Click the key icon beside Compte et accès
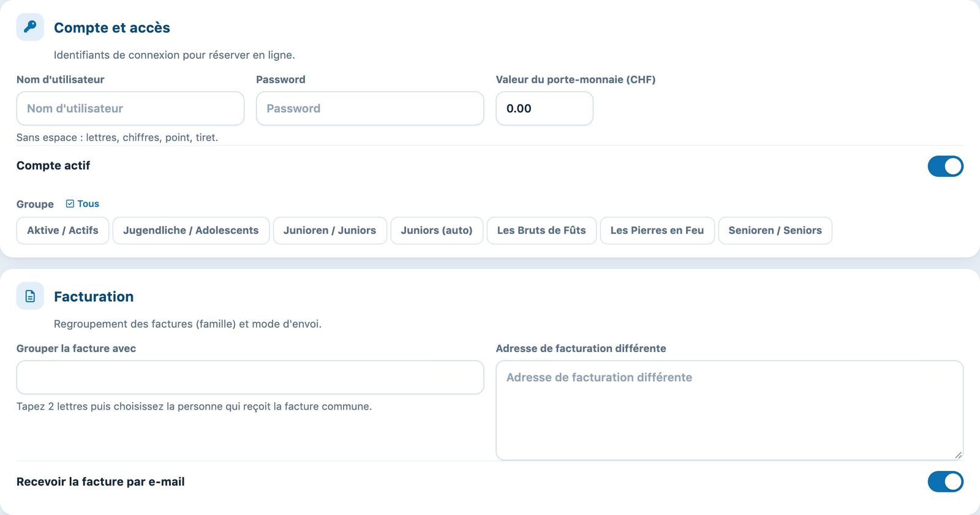The image size is (980, 515). pos(30,27)
